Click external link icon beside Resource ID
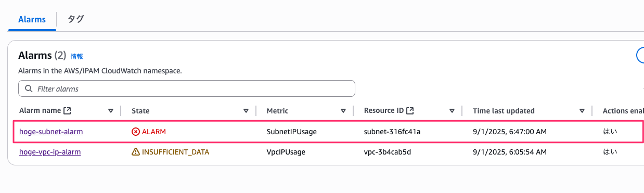This screenshot has width=644, height=193. (410, 111)
